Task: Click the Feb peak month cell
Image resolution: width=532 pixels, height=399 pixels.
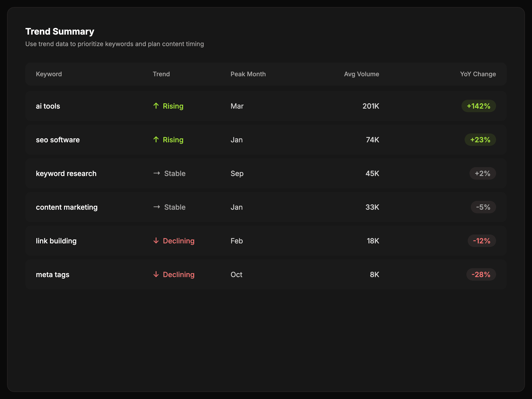Action: point(237,241)
